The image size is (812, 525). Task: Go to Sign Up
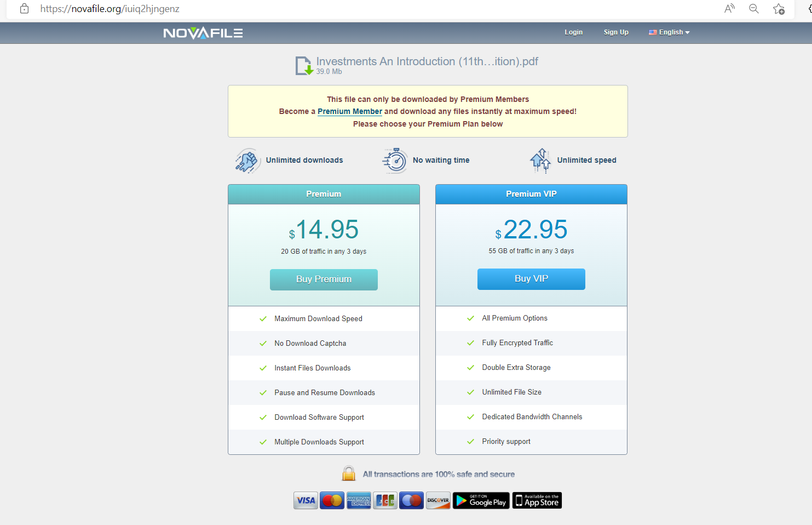pos(616,32)
